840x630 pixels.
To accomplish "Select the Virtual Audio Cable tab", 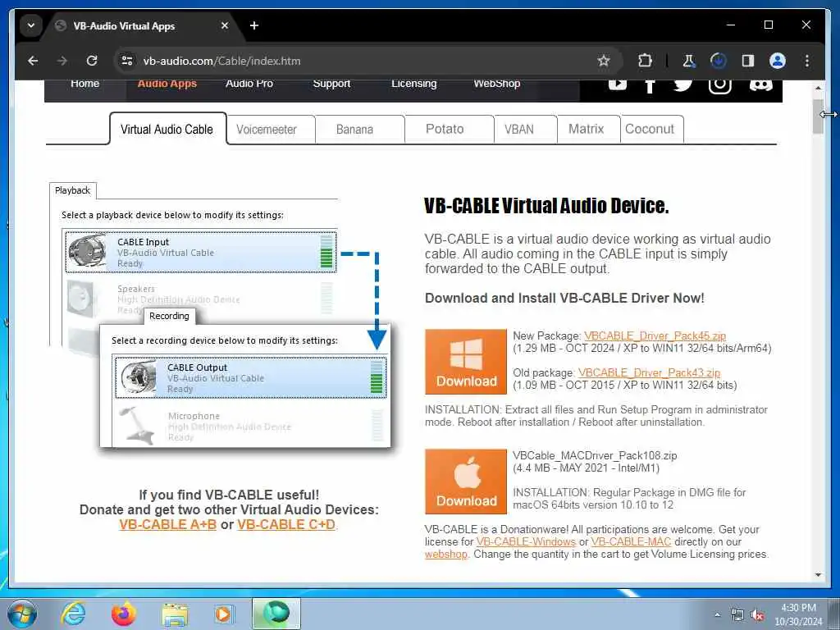I will click(167, 129).
